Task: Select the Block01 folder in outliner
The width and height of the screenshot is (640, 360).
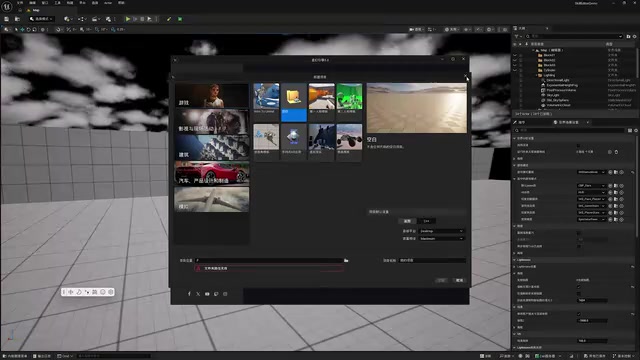Action: (549, 55)
